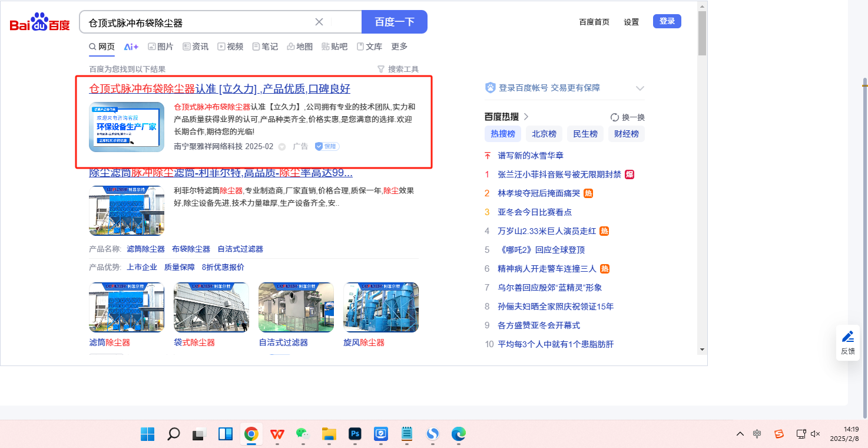Click the page's vertical scrollbar thumb
The width and height of the screenshot is (868, 448).
pyautogui.click(x=701, y=33)
